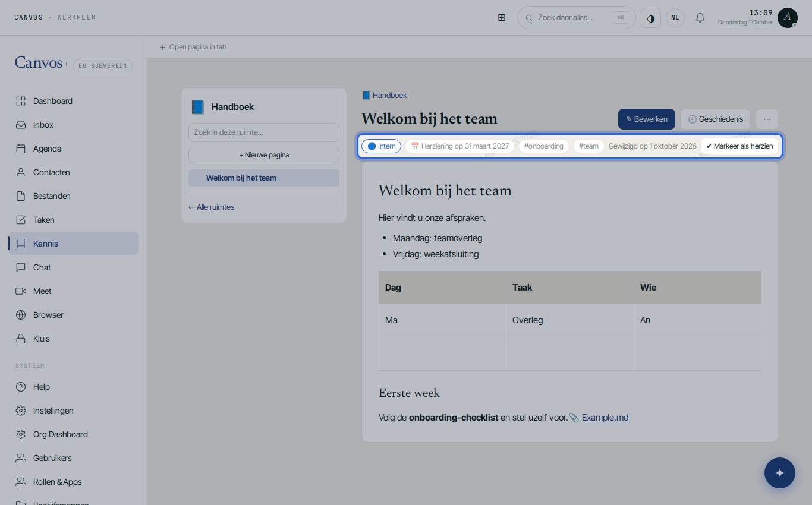This screenshot has height=505, width=812.
Task: Open the Help question mark icon
Action: coord(21,387)
